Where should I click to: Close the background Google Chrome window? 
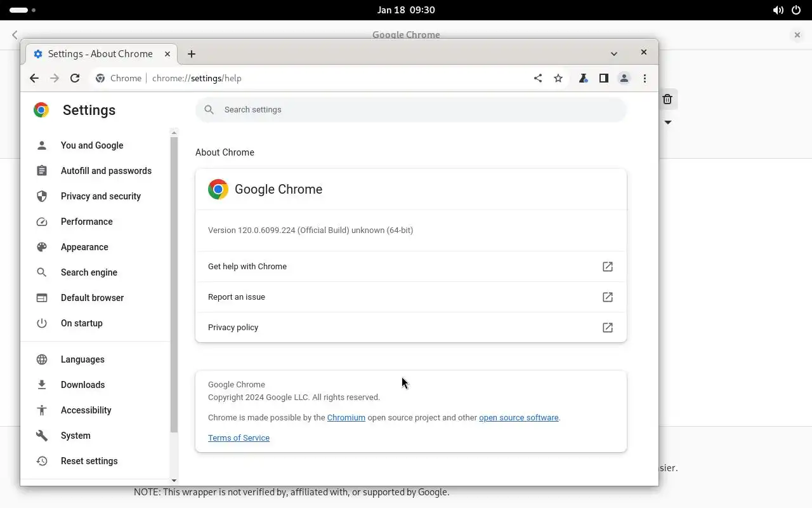[797, 35]
